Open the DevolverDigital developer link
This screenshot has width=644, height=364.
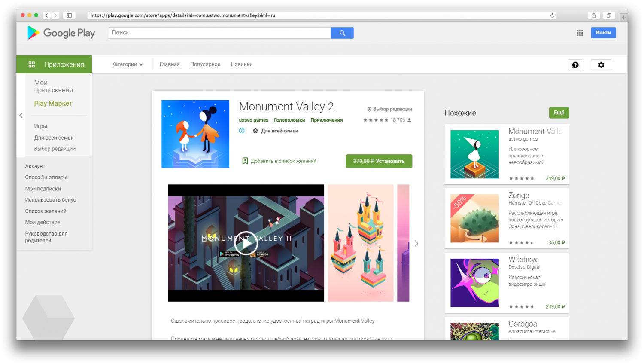pyautogui.click(x=524, y=267)
